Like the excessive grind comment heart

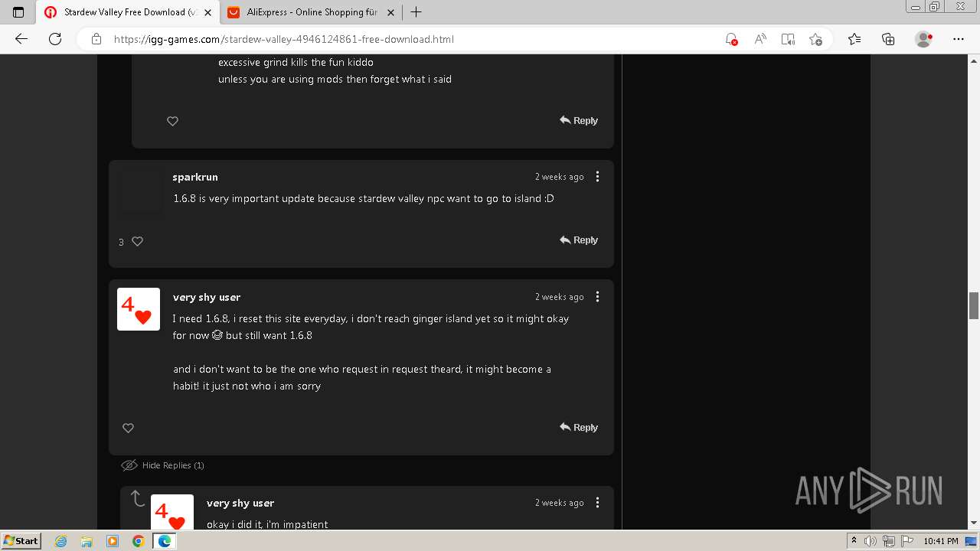pos(172,121)
